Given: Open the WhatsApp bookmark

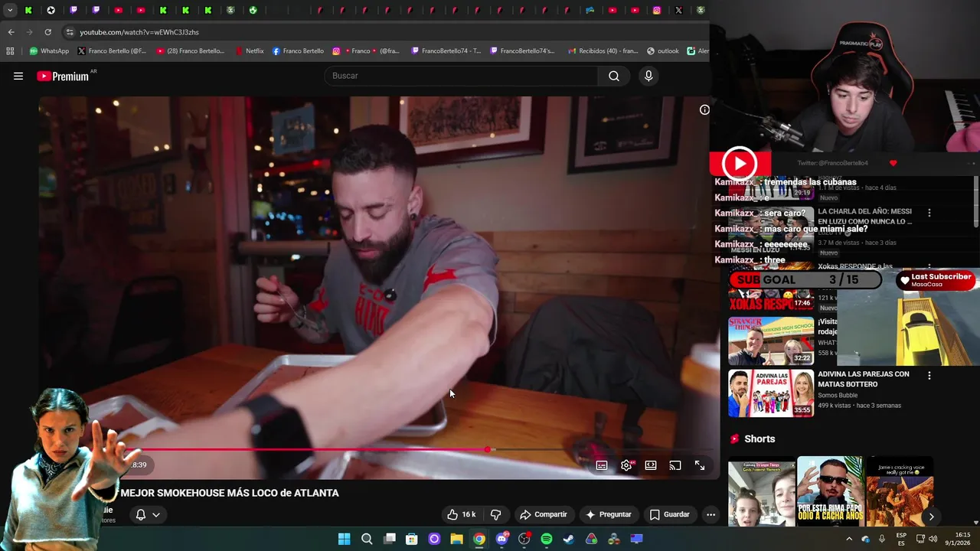Looking at the screenshot, I should (x=49, y=51).
